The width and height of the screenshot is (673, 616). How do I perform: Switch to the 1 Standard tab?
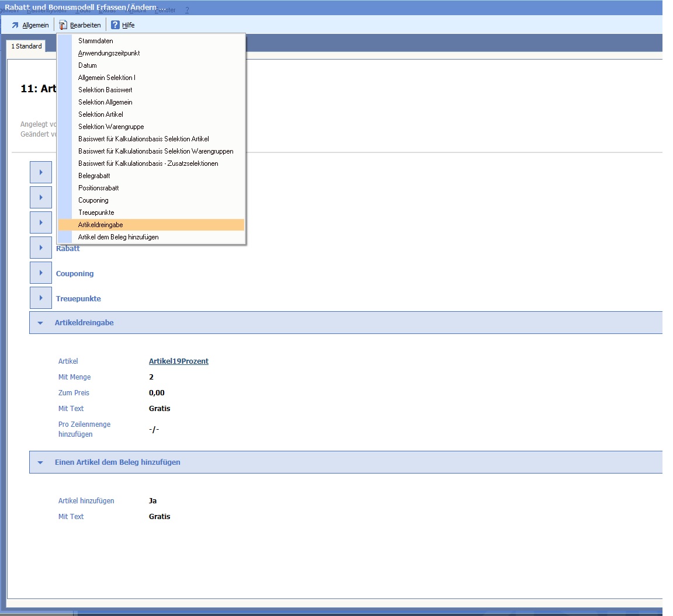(x=26, y=46)
